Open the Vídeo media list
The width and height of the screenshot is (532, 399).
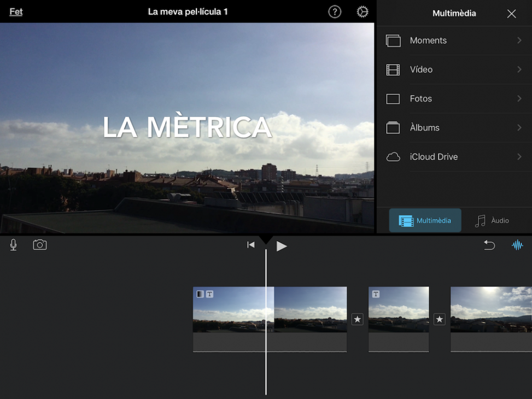(454, 69)
